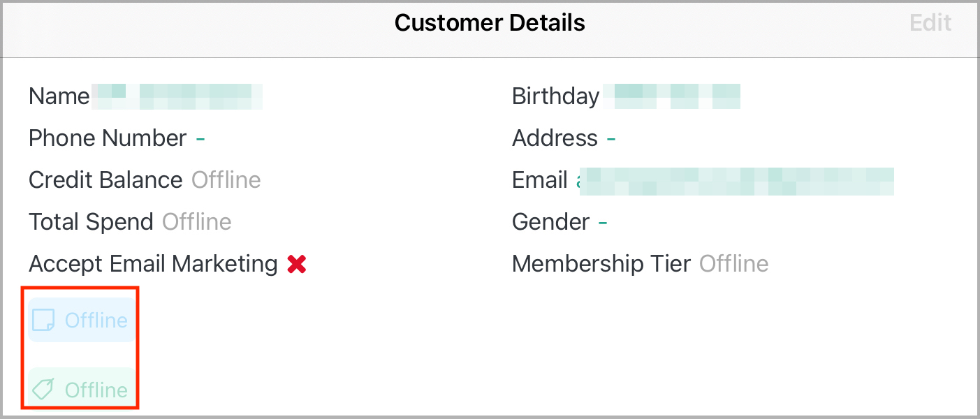Image resolution: width=980 pixels, height=419 pixels.
Task: Click the dash next to Gender
Action: pyautogui.click(x=603, y=223)
